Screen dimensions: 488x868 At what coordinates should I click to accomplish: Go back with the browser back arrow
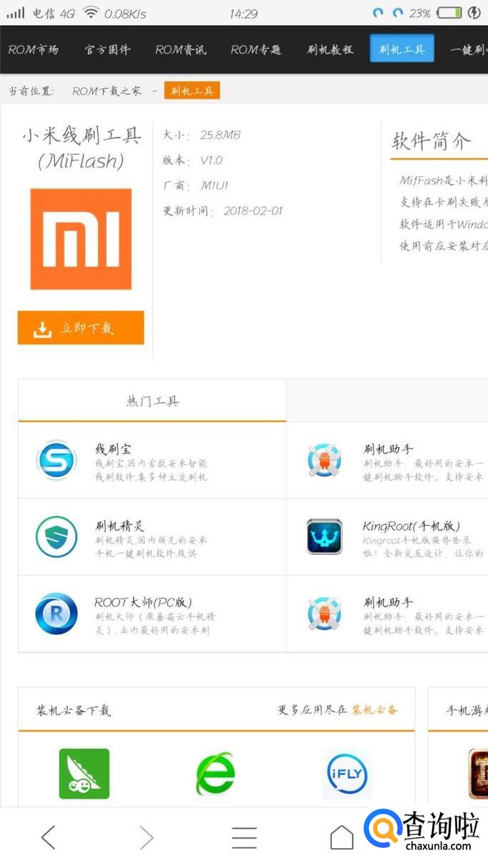tap(48, 836)
